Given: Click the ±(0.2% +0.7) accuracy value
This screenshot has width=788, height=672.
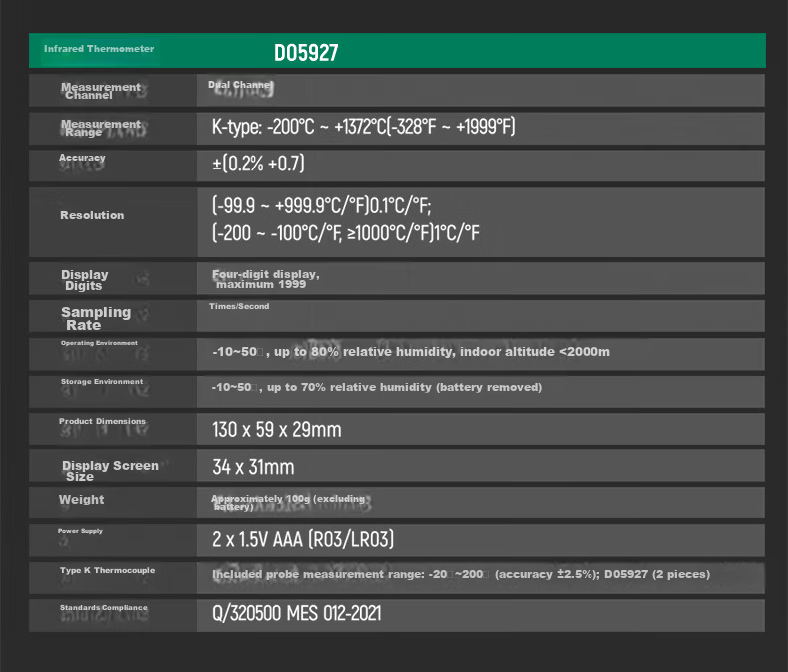Looking at the screenshot, I should pyautogui.click(x=258, y=164).
